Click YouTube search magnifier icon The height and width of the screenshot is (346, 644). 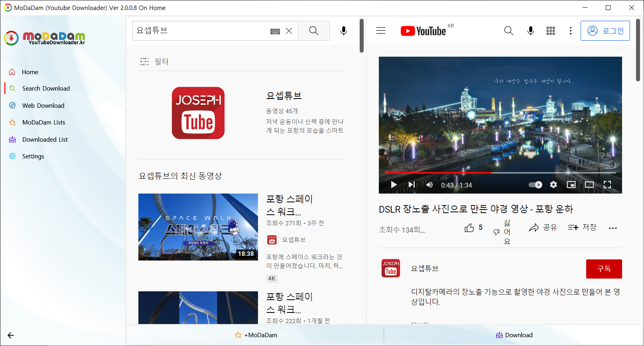tap(508, 31)
